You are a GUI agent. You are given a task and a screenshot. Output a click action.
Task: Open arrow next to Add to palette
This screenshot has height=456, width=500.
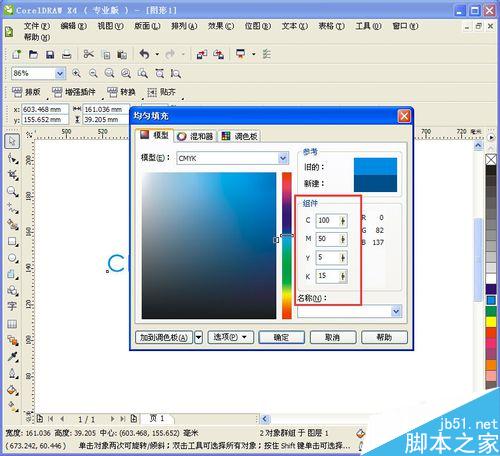198,337
